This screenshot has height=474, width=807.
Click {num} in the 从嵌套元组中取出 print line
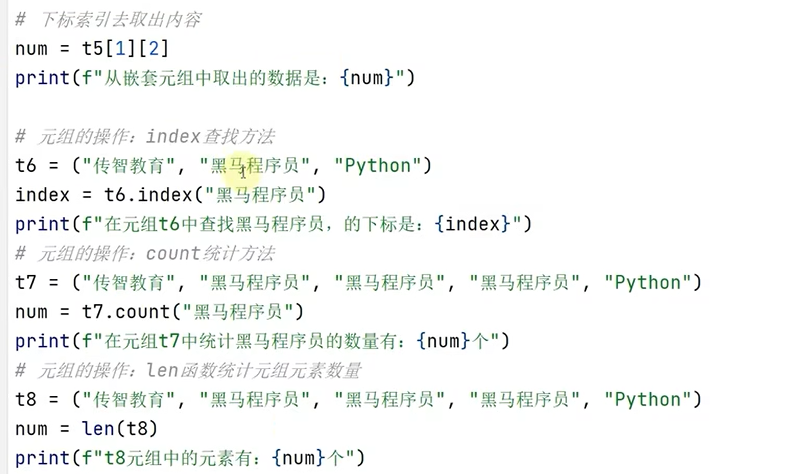(x=366, y=78)
